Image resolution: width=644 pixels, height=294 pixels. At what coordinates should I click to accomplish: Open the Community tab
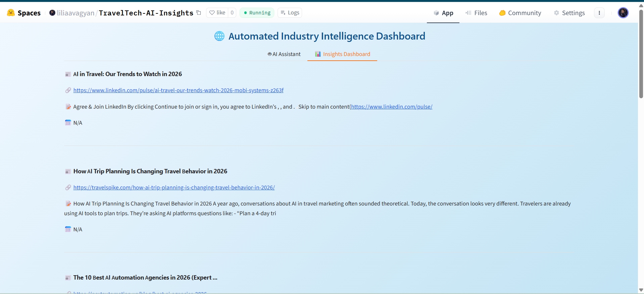pos(520,13)
